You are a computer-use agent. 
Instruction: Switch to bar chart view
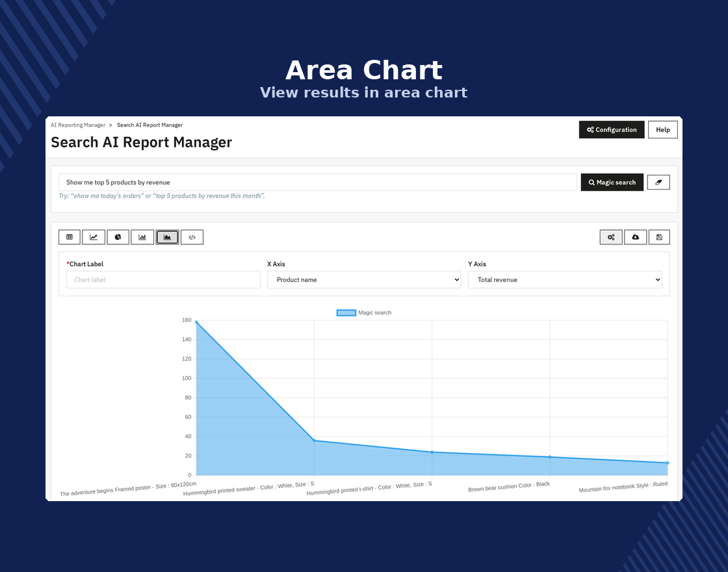pos(142,237)
